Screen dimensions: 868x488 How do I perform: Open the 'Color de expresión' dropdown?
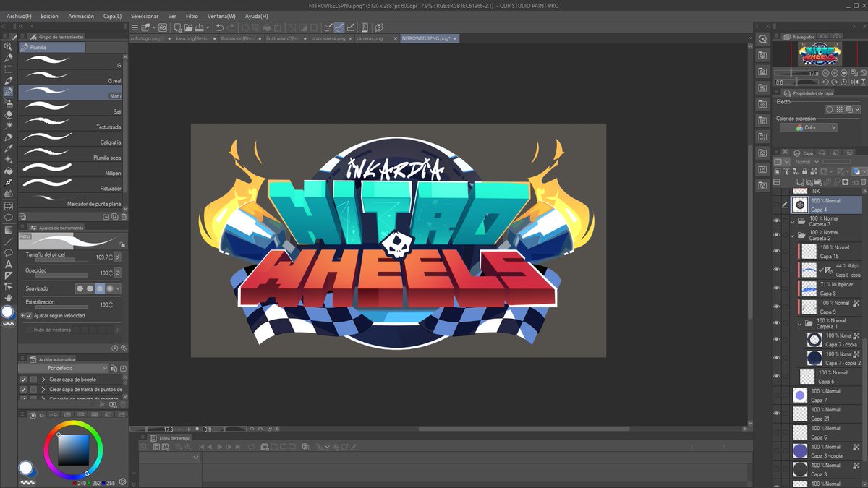pyautogui.click(x=809, y=128)
